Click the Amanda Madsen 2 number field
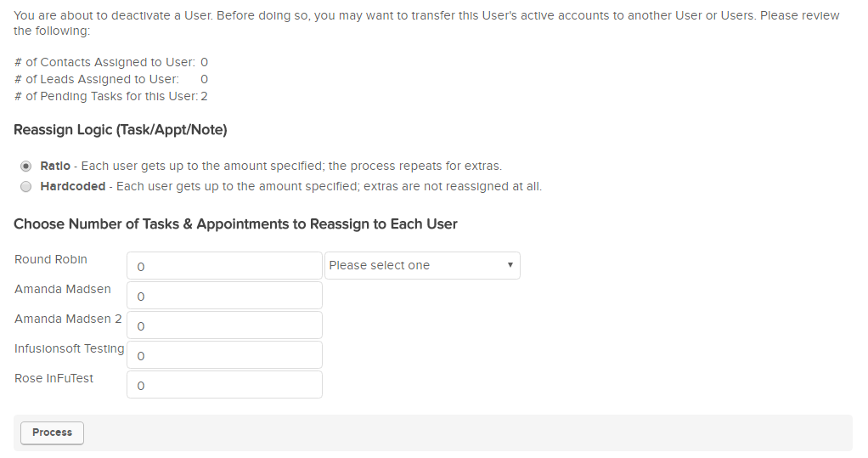The width and height of the screenshot is (868, 458). pos(224,325)
